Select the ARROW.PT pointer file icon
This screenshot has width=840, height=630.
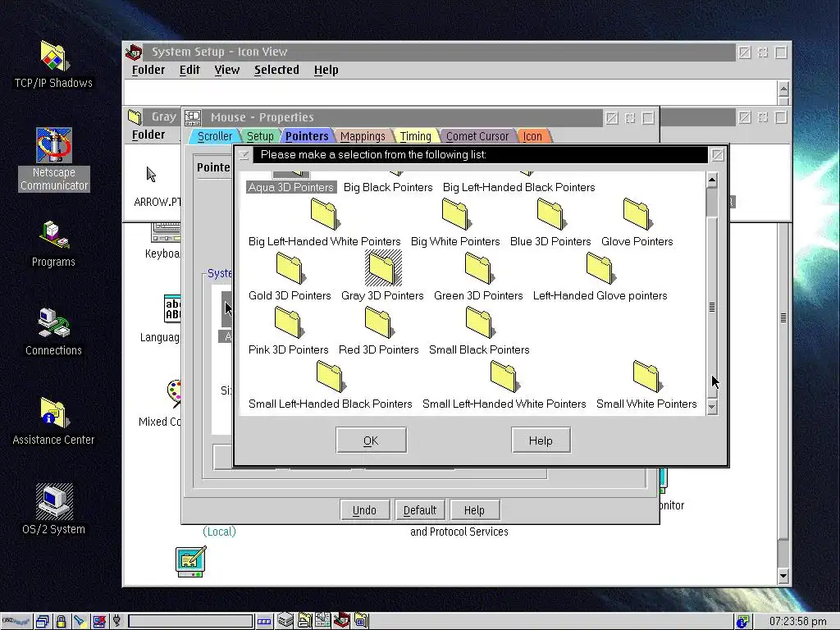(151, 175)
